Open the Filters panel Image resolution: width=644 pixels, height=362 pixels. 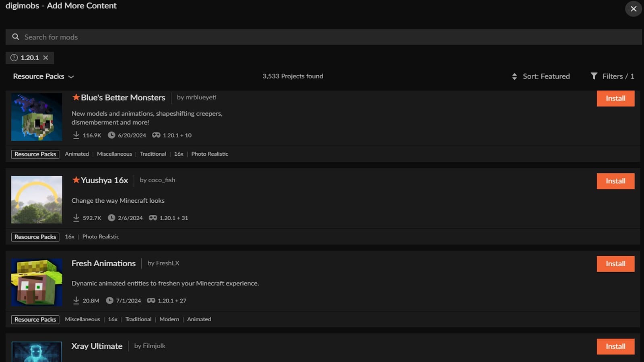point(617,76)
